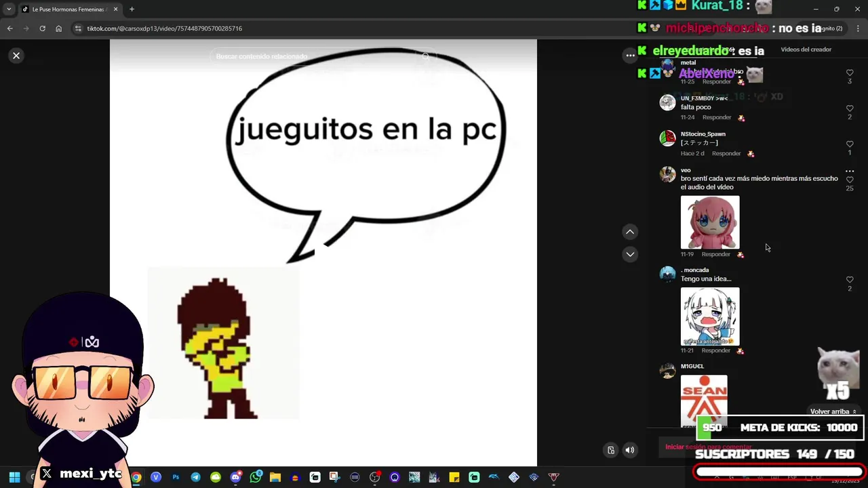Switch to 'Videos del creador' tab
The height and width of the screenshot is (488, 868).
point(806,49)
